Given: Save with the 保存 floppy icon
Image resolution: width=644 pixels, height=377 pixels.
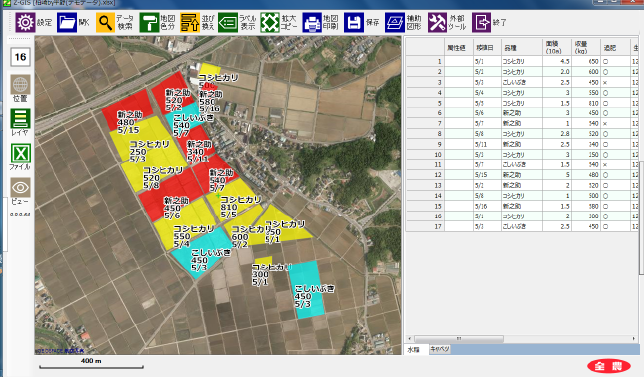Looking at the screenshot, I should coord(354,22).
